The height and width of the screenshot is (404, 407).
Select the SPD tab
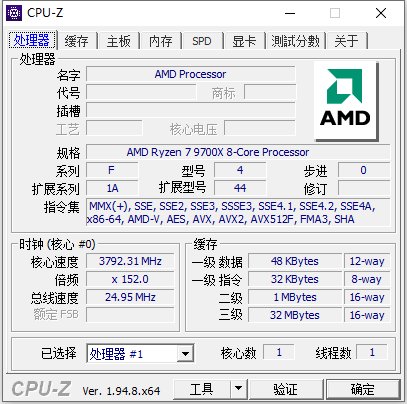tap(202, 41)
